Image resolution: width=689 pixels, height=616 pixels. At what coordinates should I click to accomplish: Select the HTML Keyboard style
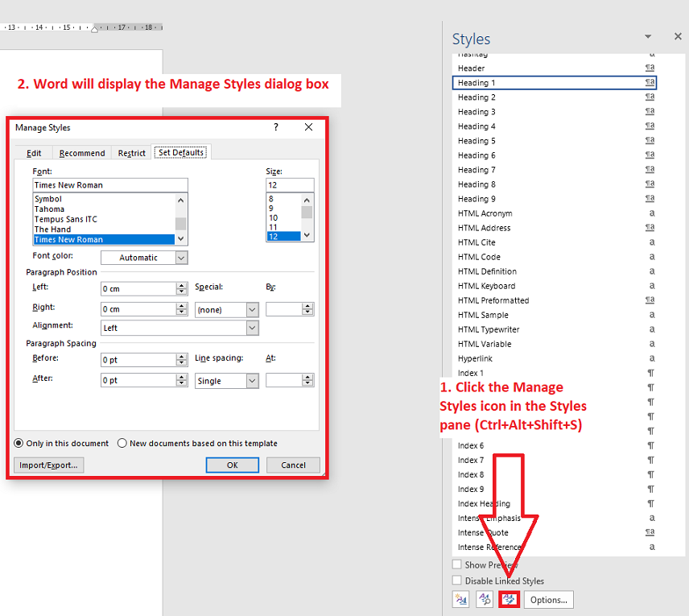555,285
